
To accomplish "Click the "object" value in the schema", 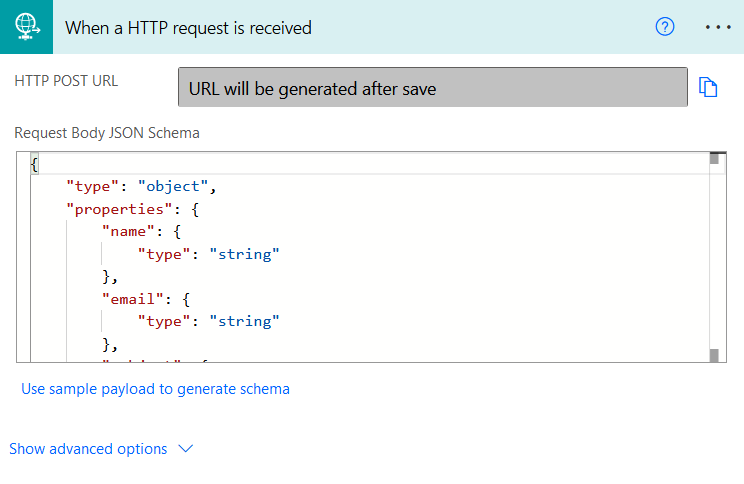I will 173,186.
